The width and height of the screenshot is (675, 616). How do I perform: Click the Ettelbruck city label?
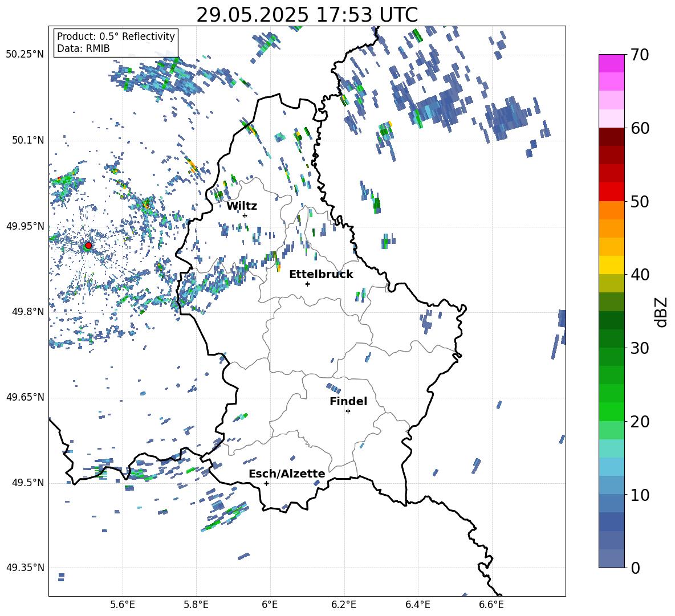[x=321, y=275]
